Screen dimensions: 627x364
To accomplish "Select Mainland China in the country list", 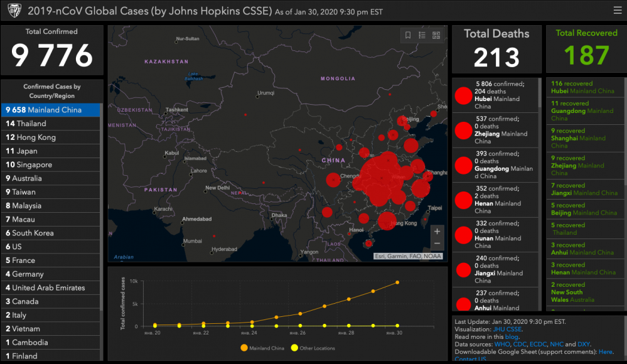I will (50, 110).
